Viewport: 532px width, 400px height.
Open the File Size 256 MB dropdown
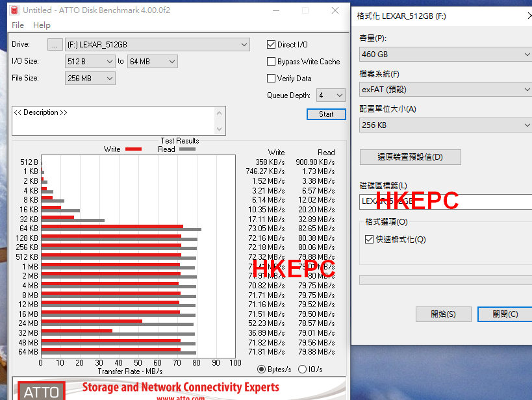pos(90,79)
